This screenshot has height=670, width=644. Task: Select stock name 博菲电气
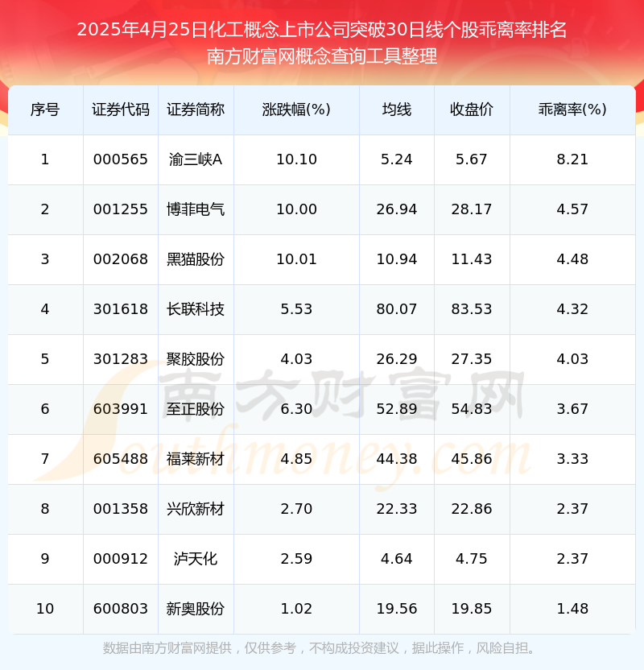196,209
